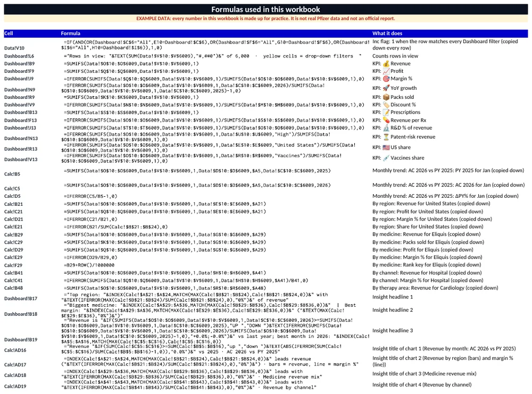Click the memo icon beside Prescriptions
Screen dimensions: 532x394
pyautogui.click(x=386, y=112)
